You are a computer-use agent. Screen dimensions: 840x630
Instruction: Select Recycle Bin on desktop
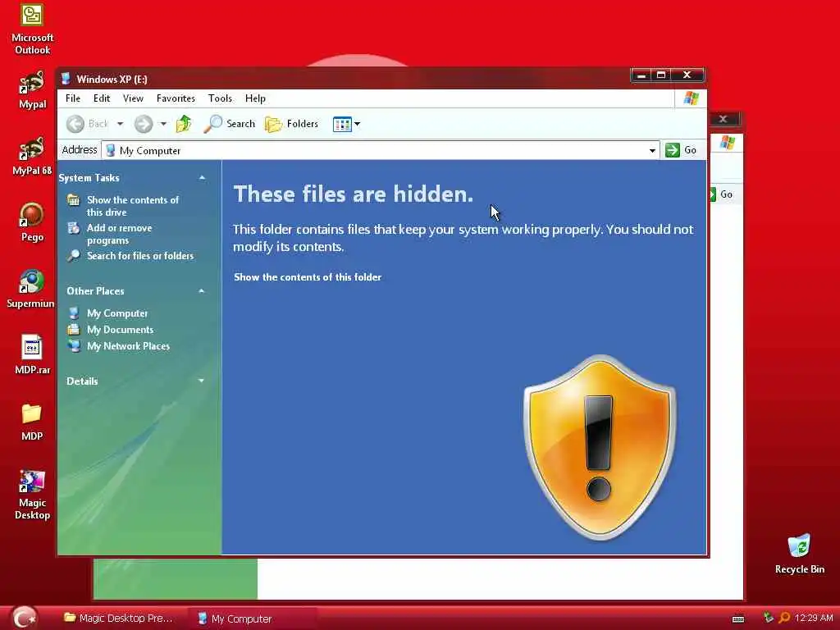(799, 554)
